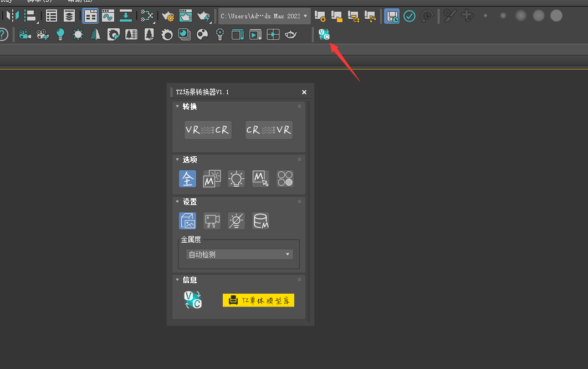
Task: Click the Render Production teapot with lightning
Action: (x=203, y=16)
